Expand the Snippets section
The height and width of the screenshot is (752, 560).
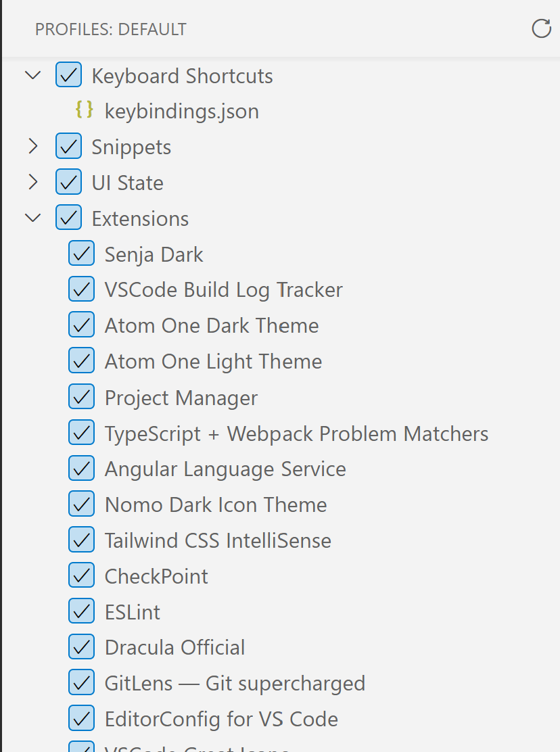tap(32, 146)
